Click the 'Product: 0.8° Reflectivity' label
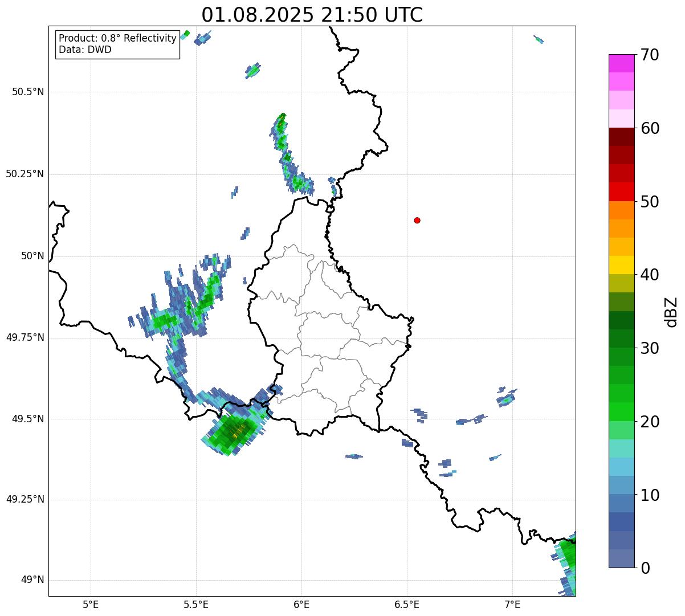 [x=117, y=38]
